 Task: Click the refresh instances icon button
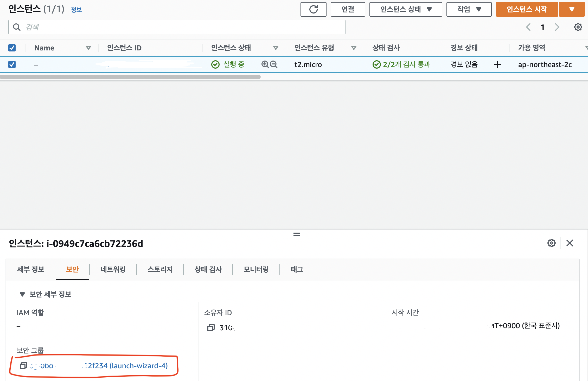313,9
